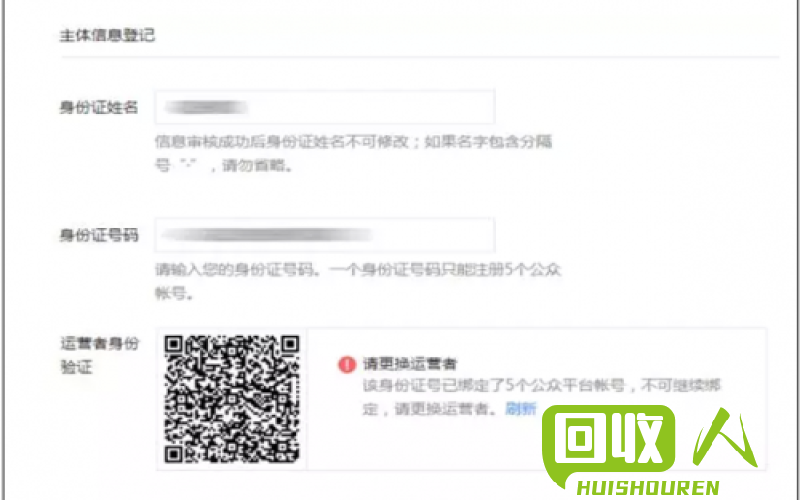Viewport: 800px width, 500px height.
Task: Click the red exclamation warning icon
Action: (x=347, y=364)
